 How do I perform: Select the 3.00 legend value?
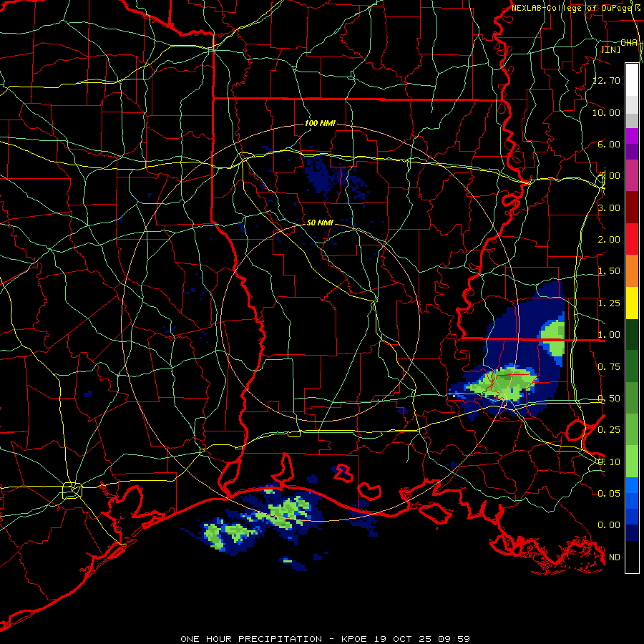[609, 208]
